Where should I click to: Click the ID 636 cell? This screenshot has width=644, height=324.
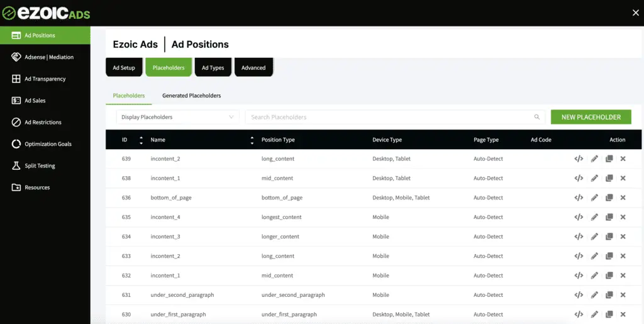point(126,198)
